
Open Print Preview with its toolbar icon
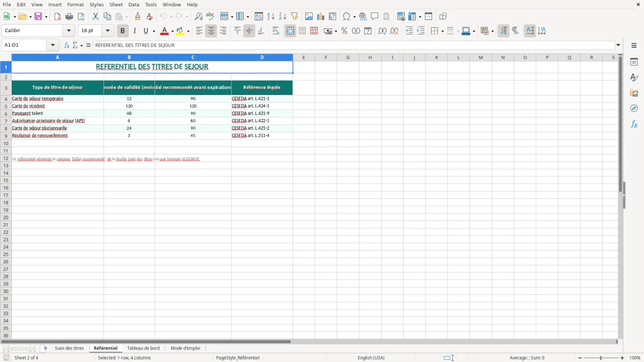point(81,17)
